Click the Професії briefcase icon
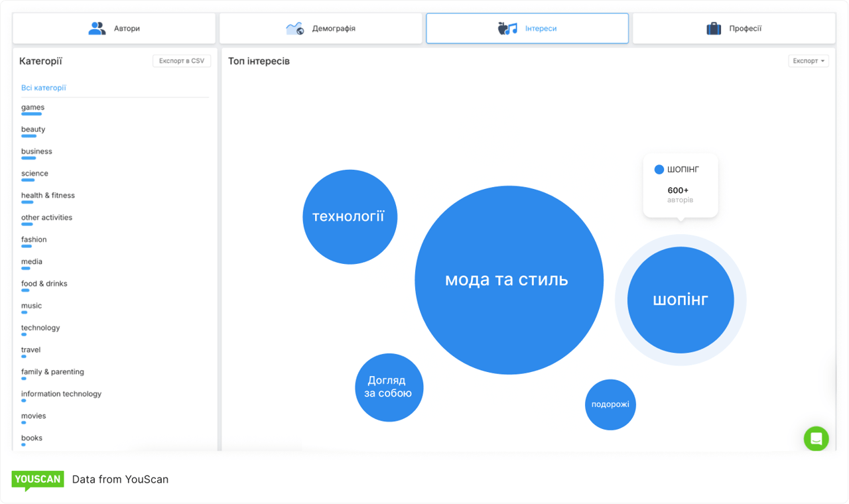Screen dimensions: 849x504 point(714,29)
